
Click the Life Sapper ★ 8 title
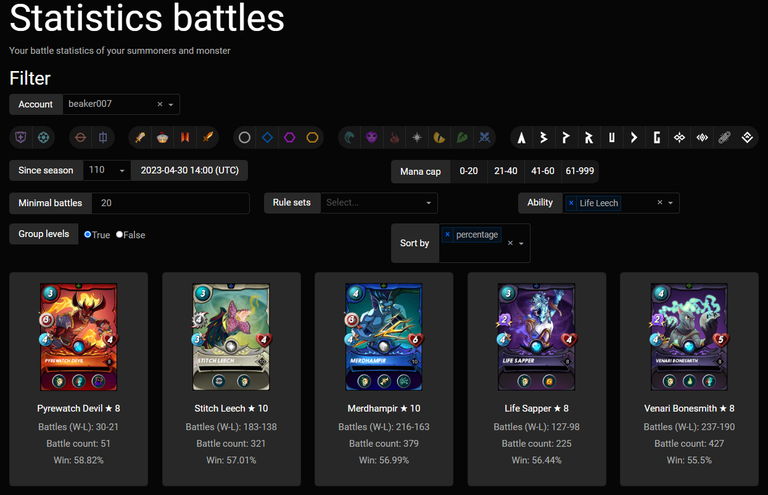537,408
